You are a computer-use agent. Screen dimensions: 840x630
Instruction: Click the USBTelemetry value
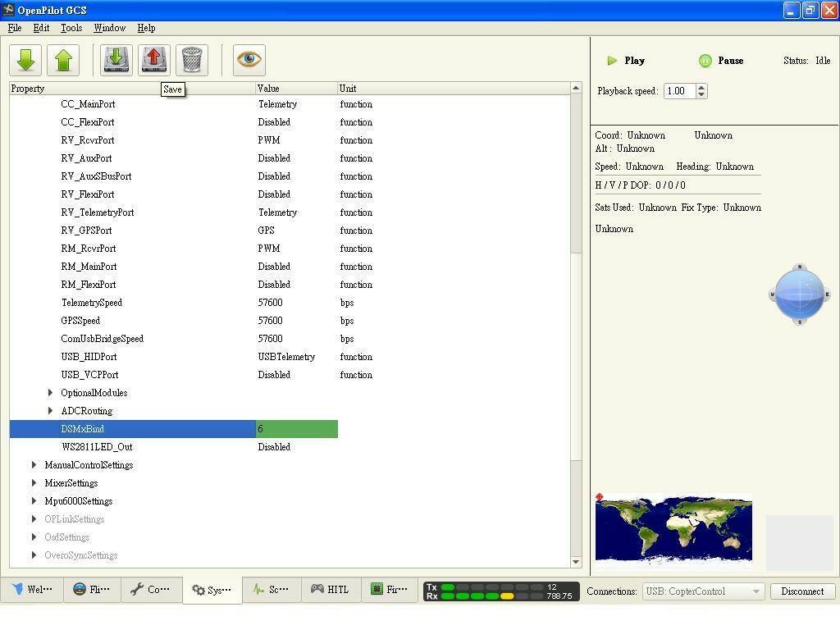coord(286,357)
